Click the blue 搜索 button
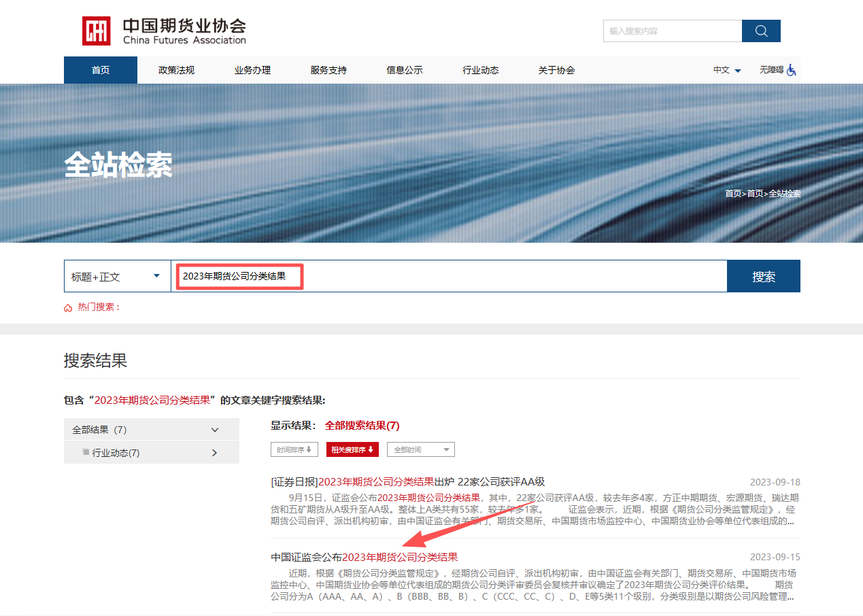 coord(763,277)
